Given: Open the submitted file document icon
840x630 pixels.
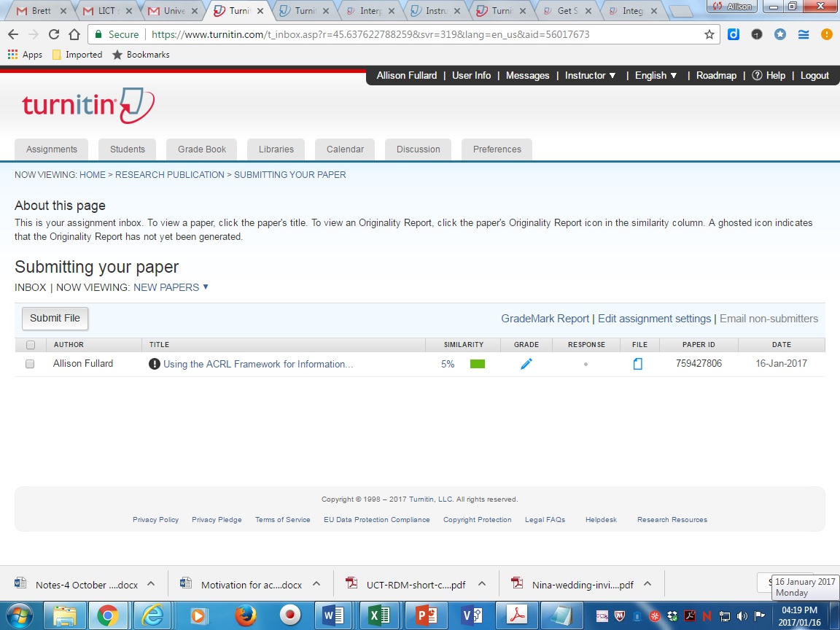Looking at the screenshot, I should (638, 364).
